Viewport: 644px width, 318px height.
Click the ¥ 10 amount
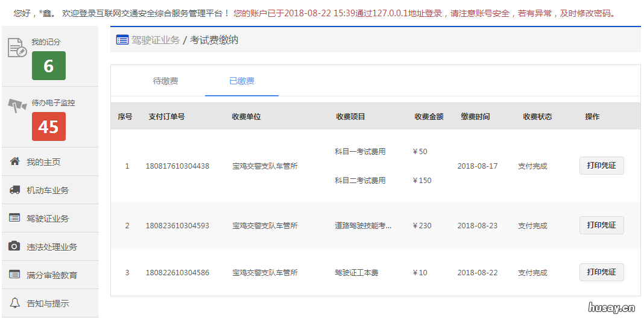tap(420, 272)
